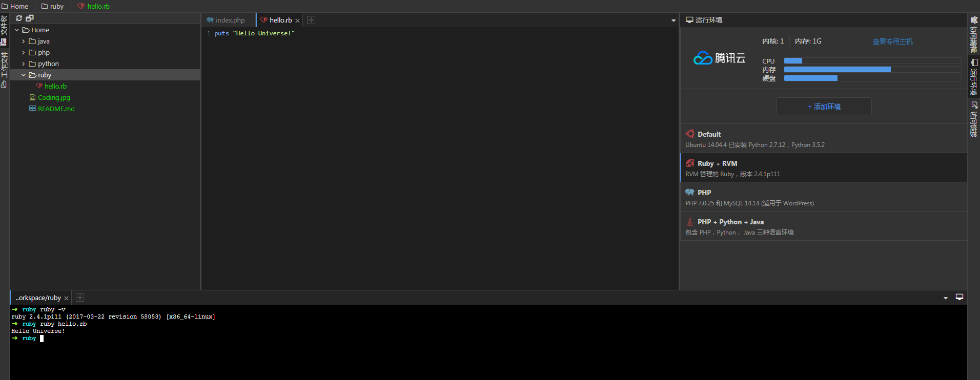Collapse the ruby folder
The height and width of the screenshot is (380, 980).
pos(23,75)
